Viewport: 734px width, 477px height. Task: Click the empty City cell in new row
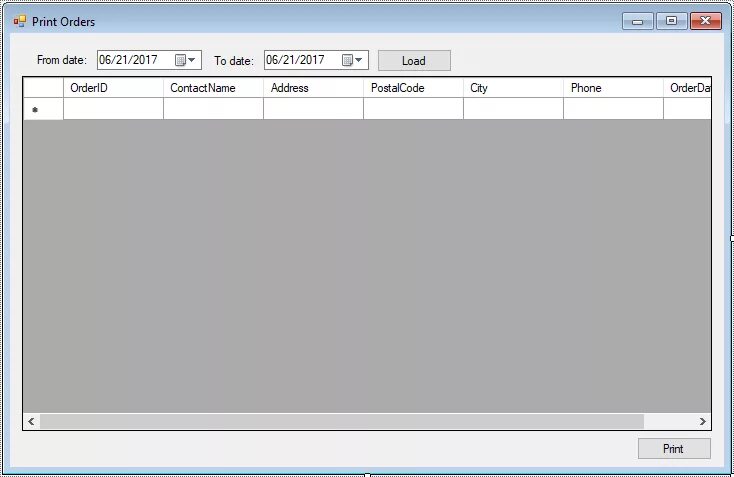pos(514,109)
